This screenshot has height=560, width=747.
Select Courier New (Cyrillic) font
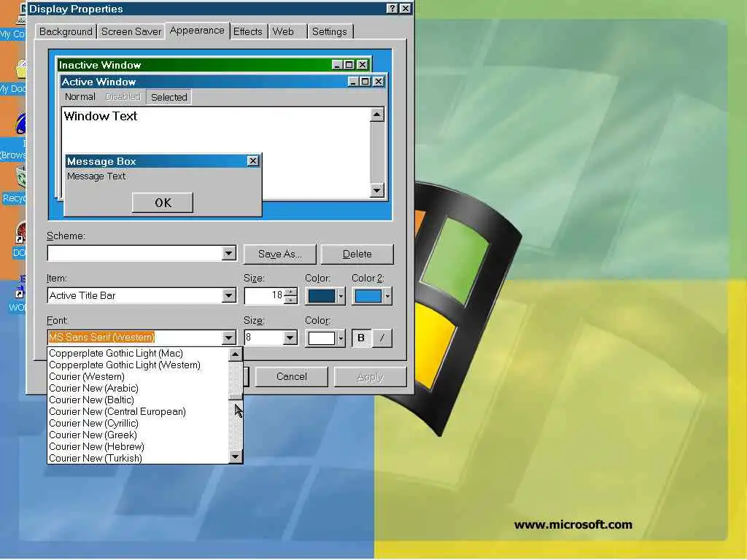tap(138, 424)
